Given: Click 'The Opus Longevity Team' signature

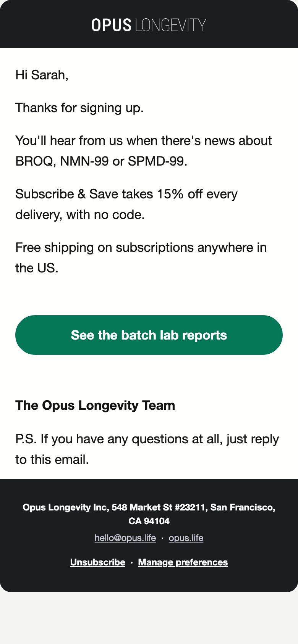Looking at the screenshot, I should click(x=95, y=405).
